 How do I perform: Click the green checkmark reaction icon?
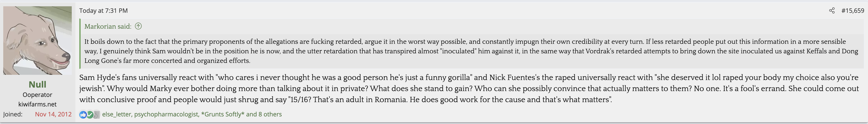tap(90, 114)
